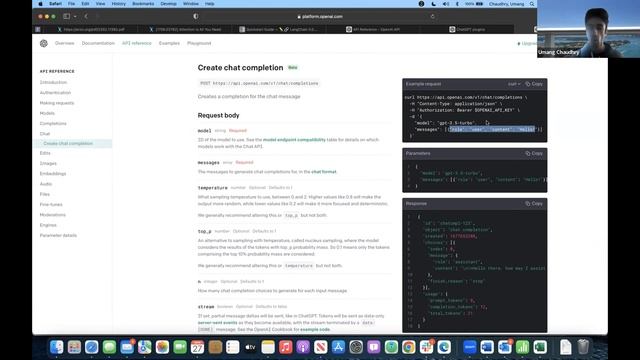Open the example code link
Image resolution: width=640 pixels, height=360 pixels.
coord(315,329)
